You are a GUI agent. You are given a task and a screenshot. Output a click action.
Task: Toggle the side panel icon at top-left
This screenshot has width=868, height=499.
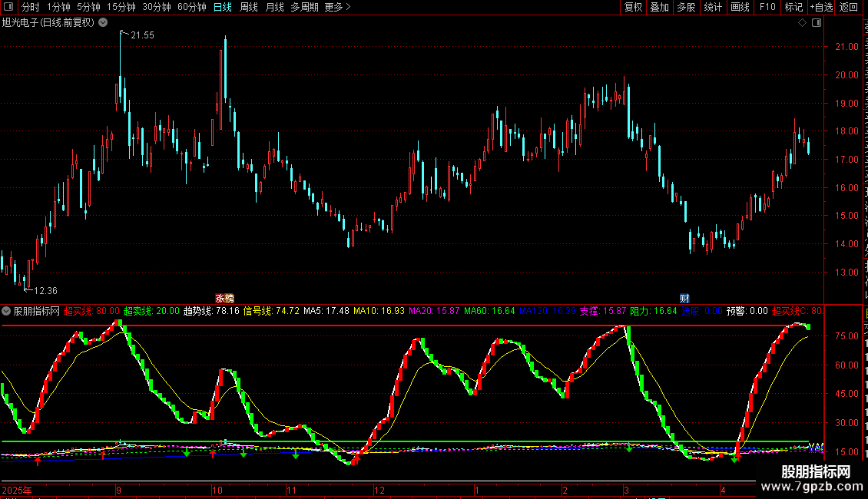click(8, 7)
